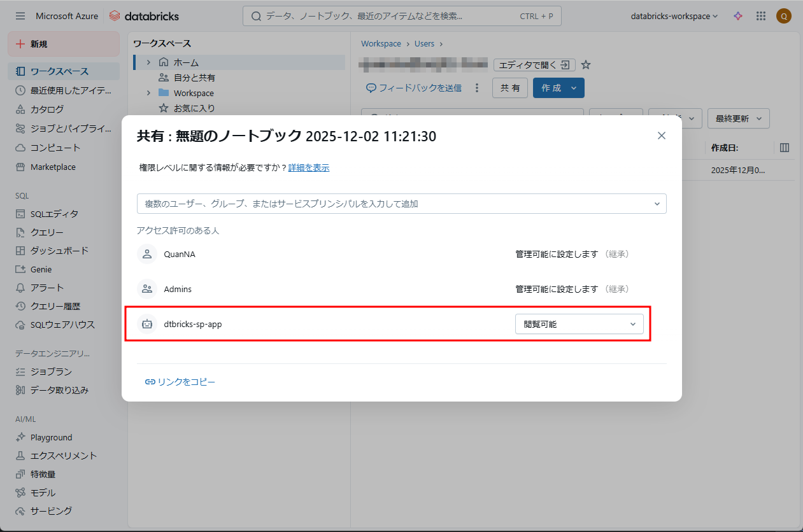Expand the Workspace folder tree node
The image size is (803, 532).
click(x=148, y=93)
